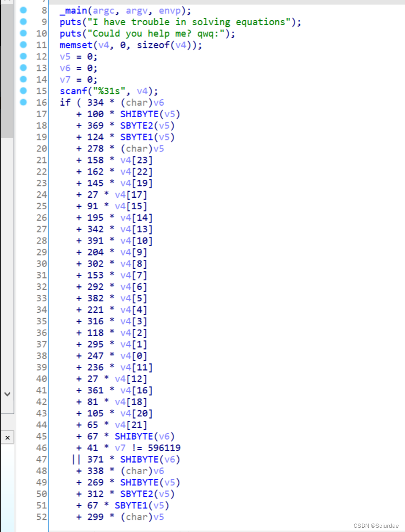The image size is (405, 532).
Task: Click the X icon in the left sidebar
Action: [7, 437]
